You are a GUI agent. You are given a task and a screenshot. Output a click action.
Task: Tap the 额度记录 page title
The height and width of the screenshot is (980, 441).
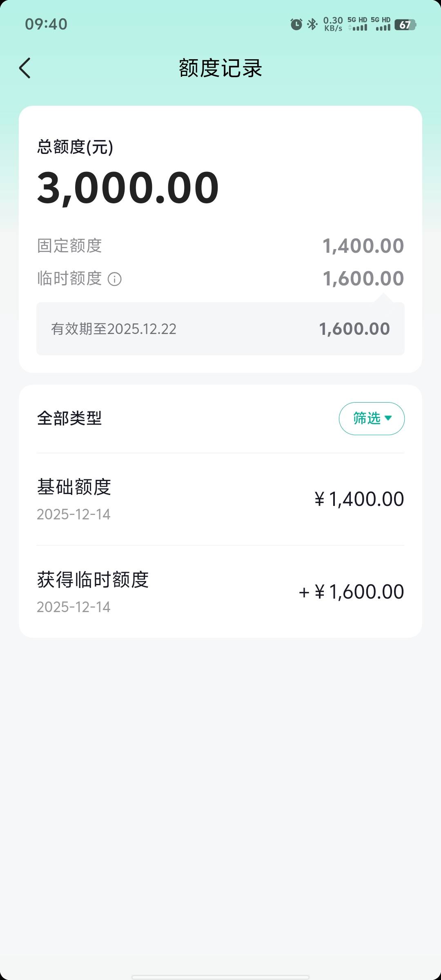click(x=220, y=68)
